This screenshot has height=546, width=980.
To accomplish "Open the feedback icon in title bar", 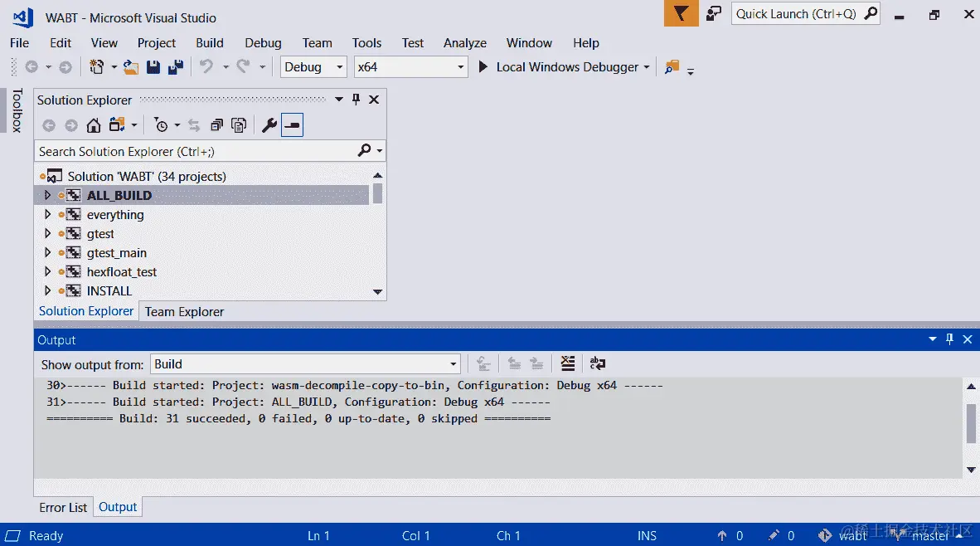I will [x=714, y=14].
